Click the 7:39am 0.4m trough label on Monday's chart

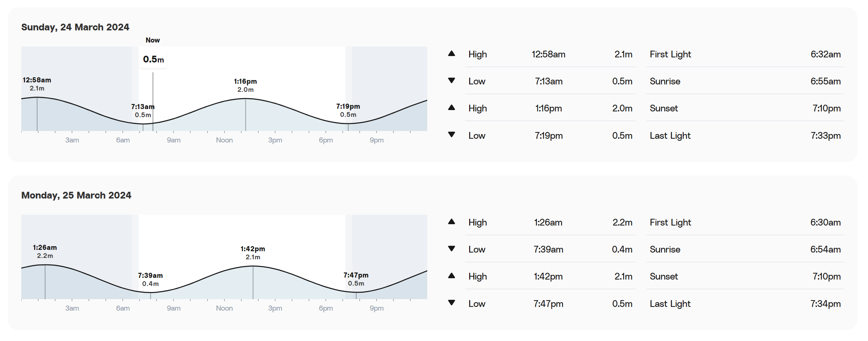coord(150,280)
